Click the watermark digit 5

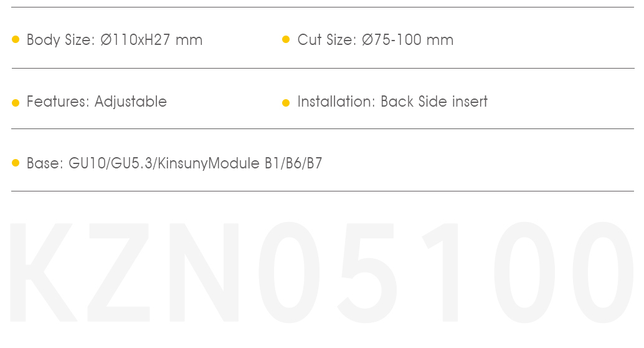point(367,273)
